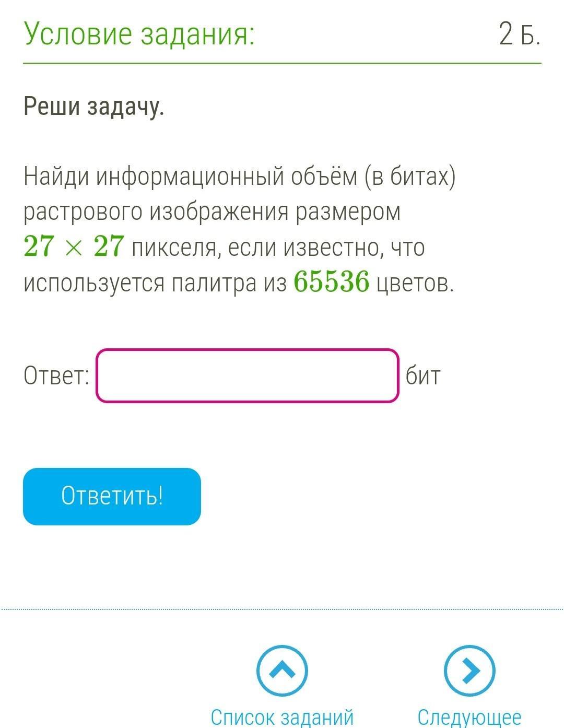The width and height of the screenshot is (564, 728).
Task: Click the 2 Б. points label
Action: (519, 36)
